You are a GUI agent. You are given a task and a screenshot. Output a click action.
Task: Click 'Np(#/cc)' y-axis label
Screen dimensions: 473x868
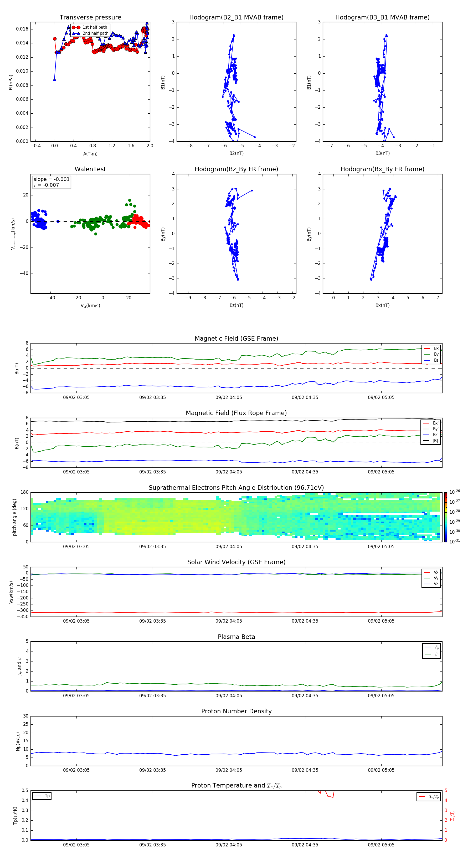[18, 741]
